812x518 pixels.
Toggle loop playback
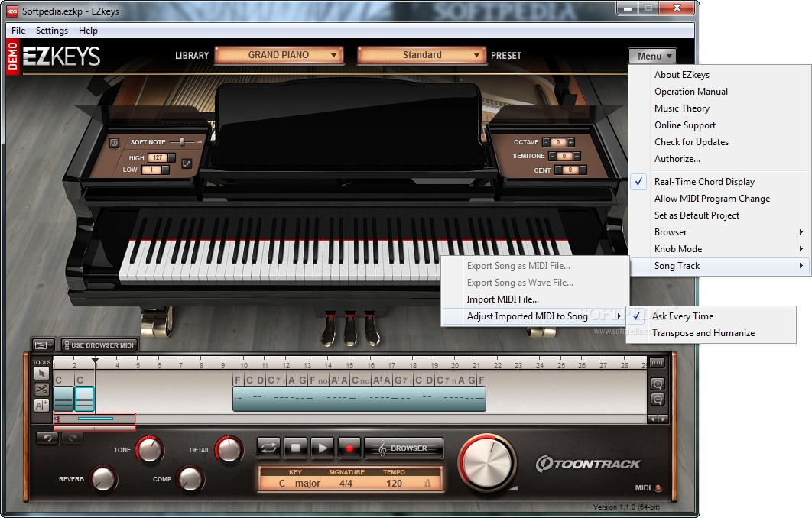pos(269,448)
